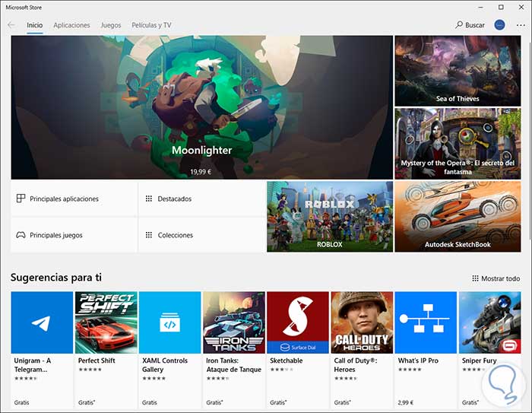The image size is (532, 413).
Task: Open Principales juegos link
Action: 74,235
